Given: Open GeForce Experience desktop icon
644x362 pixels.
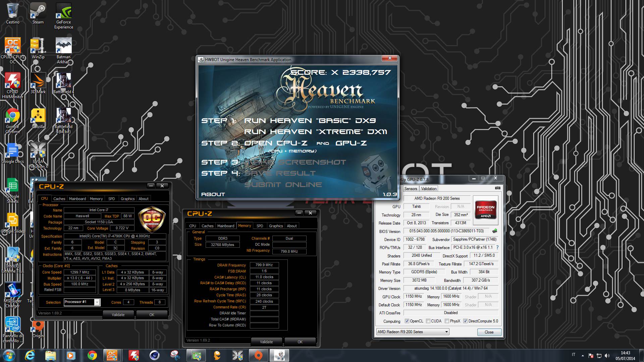Looking at the screenshot, I should pos(64,16).
